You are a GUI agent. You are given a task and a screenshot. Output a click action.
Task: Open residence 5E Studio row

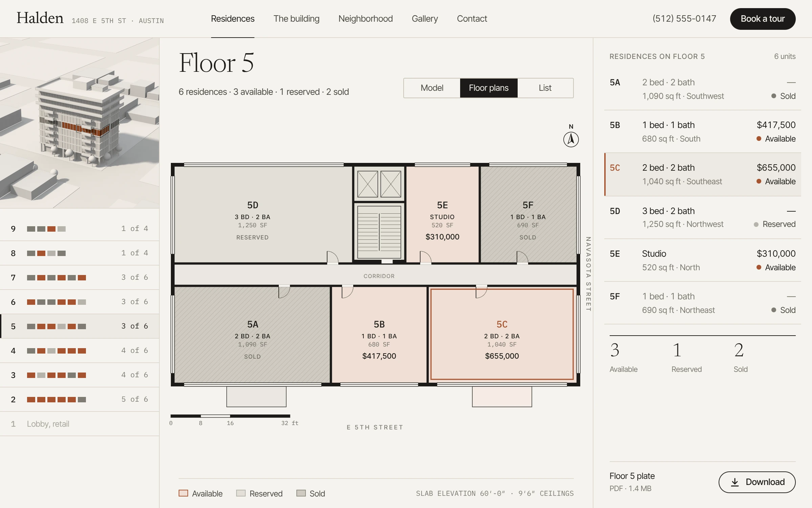[x=702, y=260]
